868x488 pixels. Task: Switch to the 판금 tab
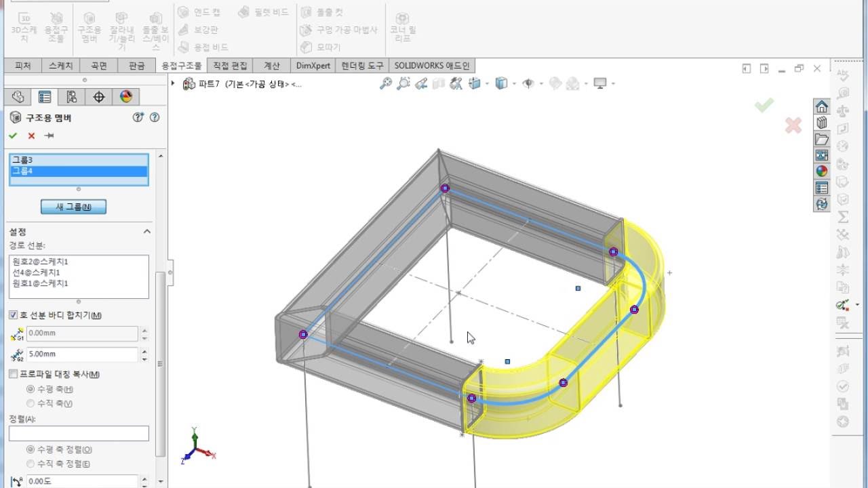point(136,66)
